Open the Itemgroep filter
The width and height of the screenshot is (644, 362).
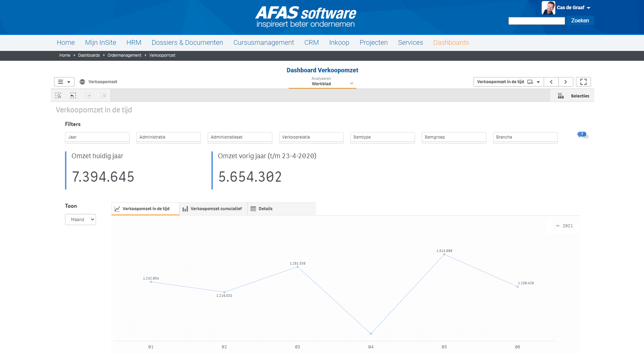[454, 137]
